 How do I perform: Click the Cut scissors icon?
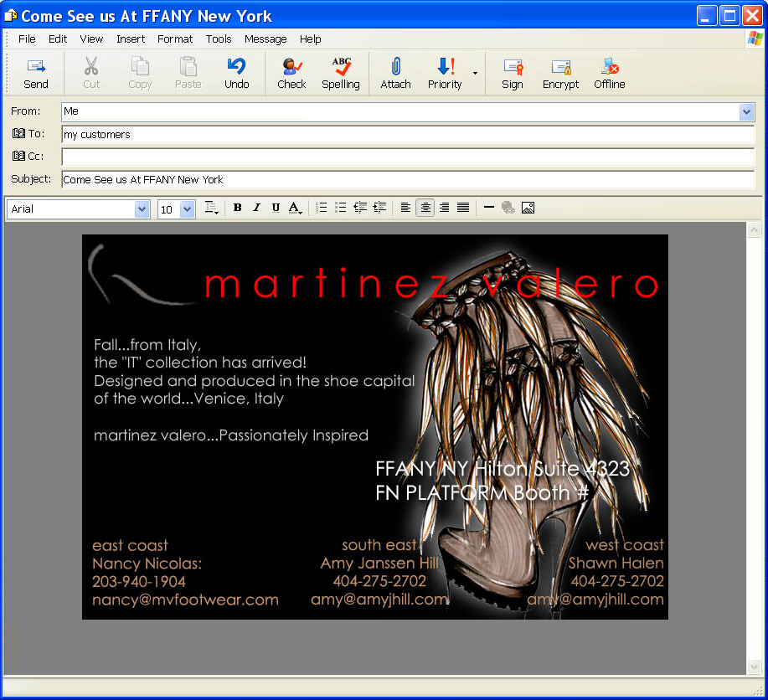[91, 65]
